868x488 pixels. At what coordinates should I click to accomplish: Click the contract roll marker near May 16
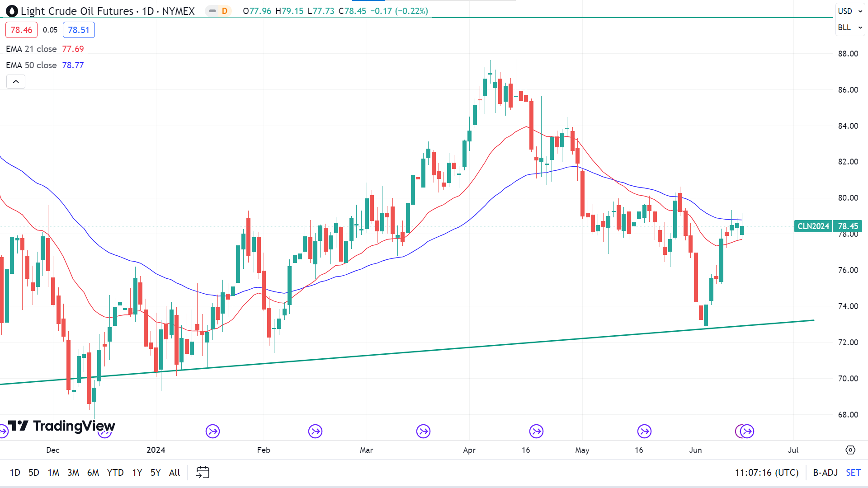pyautogui.click(x=644, y=431)
